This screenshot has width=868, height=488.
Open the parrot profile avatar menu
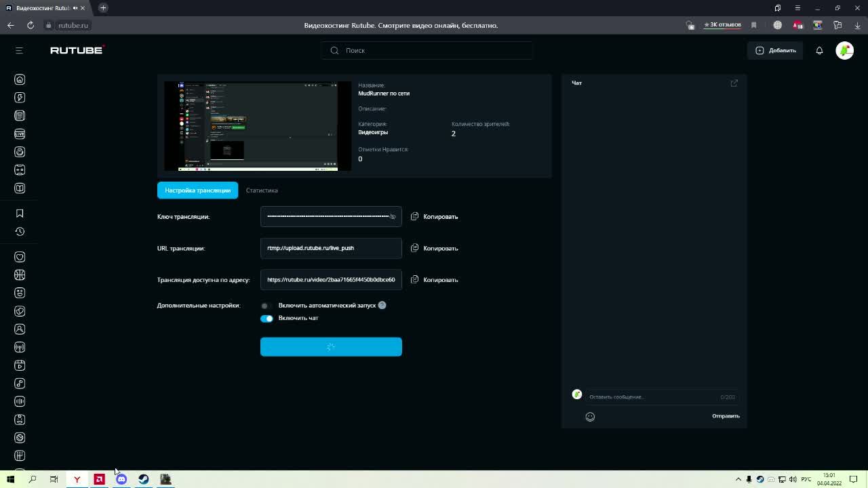point(844,50)
